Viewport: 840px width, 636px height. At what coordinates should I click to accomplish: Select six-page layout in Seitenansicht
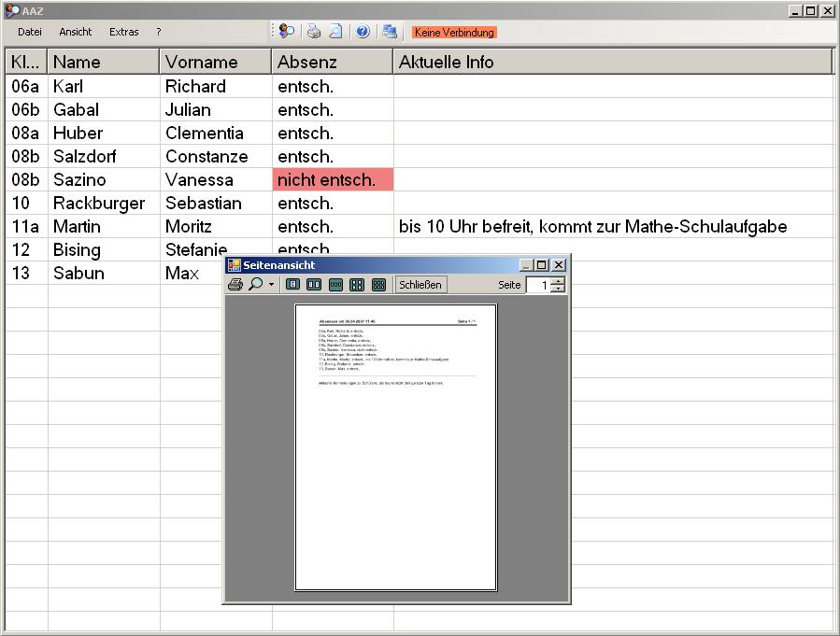pos(378,285)
